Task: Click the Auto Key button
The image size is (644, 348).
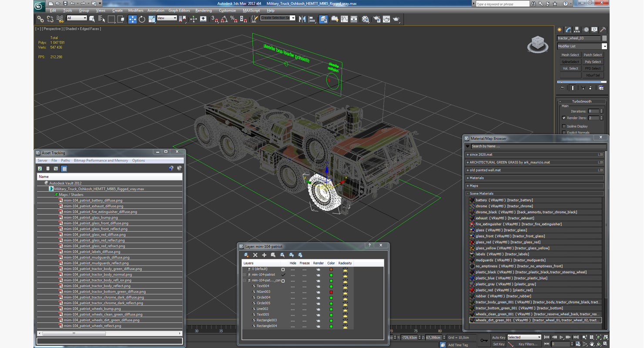Action: click(x=499, y=338)
